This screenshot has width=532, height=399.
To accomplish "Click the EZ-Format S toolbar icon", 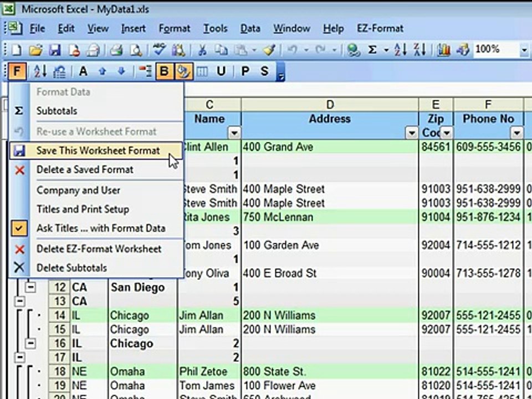I will coord(264,71).
